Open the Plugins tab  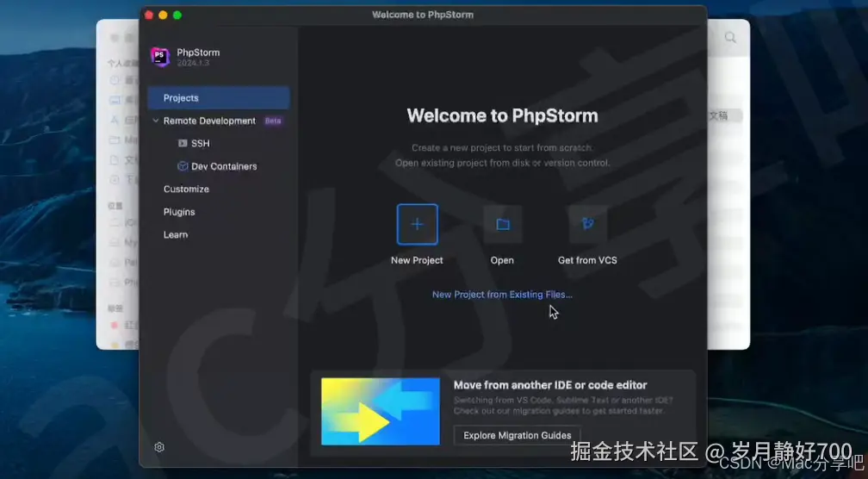coord(179,212)
